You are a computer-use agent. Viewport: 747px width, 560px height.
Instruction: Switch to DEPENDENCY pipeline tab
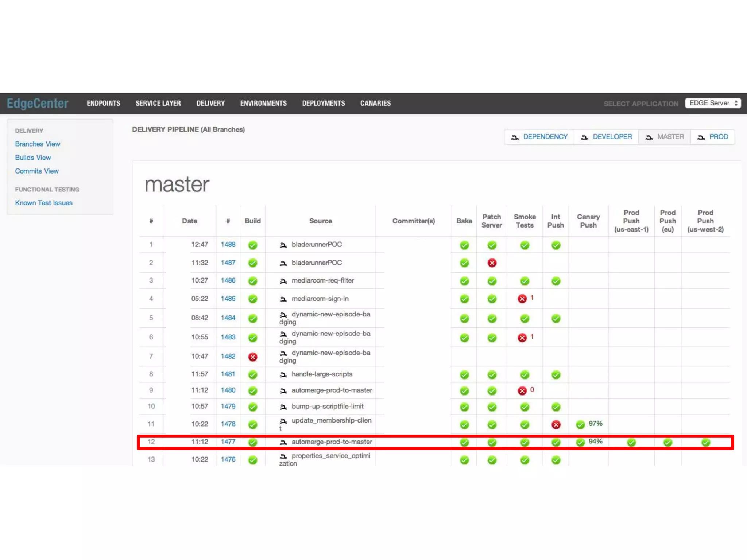(x=539, y=137)
